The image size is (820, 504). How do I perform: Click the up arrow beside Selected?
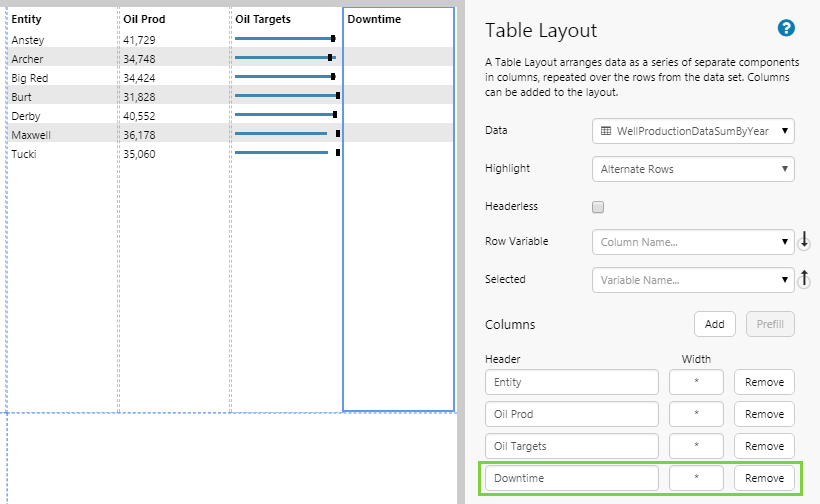804,280
